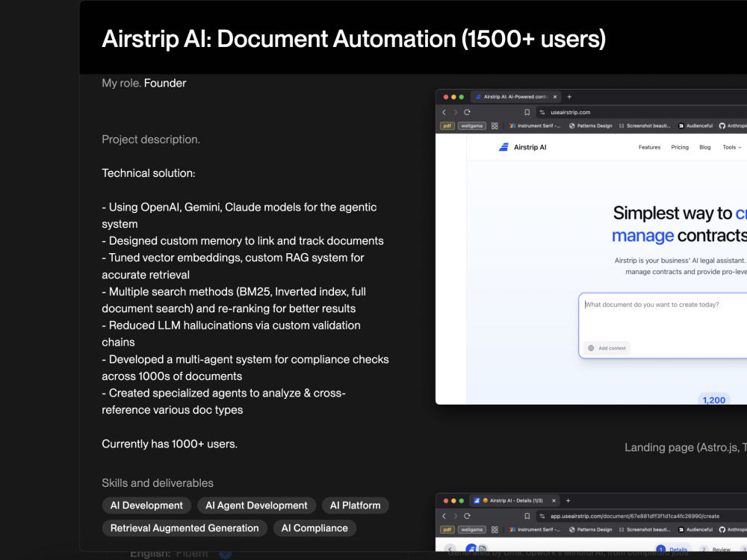Open the Anthropic GitHub bookmark in the upper browser
The height and width of the screenshot is (560, 747).
(734, 125)
